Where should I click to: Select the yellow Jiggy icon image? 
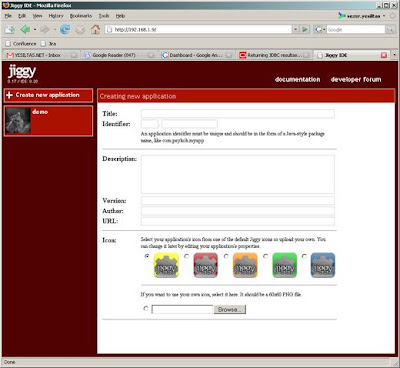(x=166, y=265)
